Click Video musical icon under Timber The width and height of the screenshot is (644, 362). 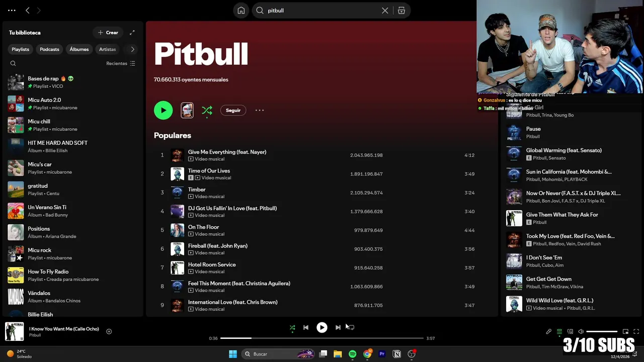pos(191,197)
